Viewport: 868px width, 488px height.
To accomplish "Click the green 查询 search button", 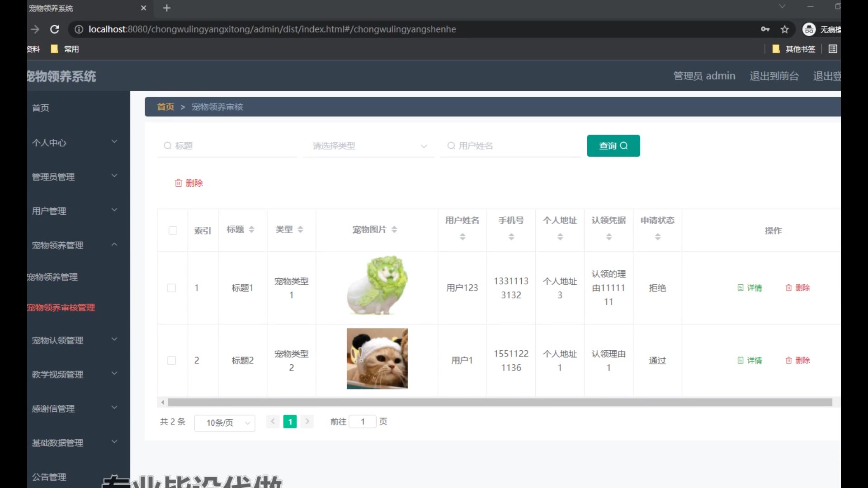I will click(x=613, y=146).
